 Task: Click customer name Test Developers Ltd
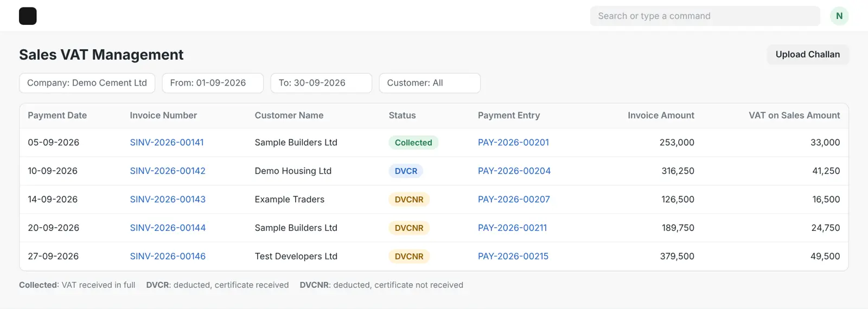296,256
